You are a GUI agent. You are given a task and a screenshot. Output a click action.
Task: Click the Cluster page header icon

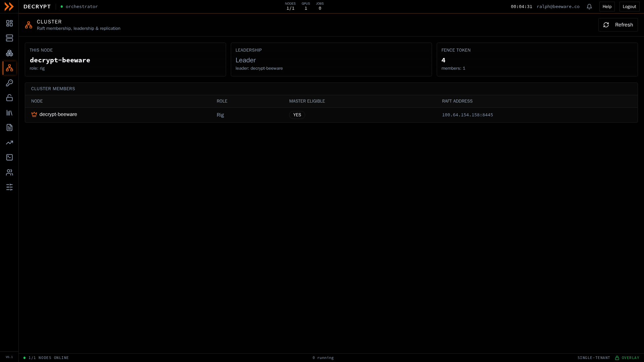click(x=29, y=25)
